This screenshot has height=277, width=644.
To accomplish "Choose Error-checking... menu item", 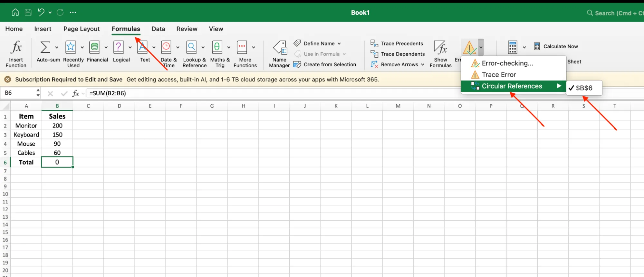I will pos(514,63).
